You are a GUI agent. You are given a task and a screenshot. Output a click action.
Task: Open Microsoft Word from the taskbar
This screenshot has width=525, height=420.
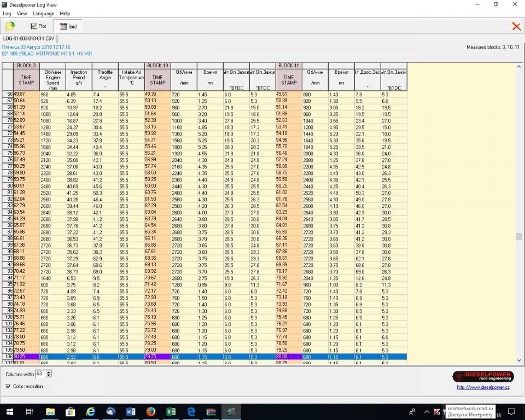coord(131,412)
